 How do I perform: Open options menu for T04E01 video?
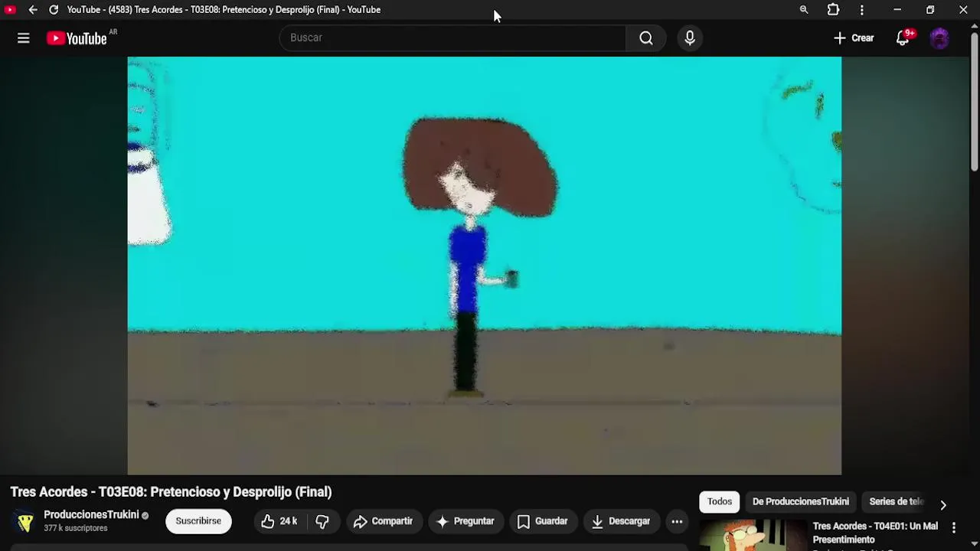point(954,527)
